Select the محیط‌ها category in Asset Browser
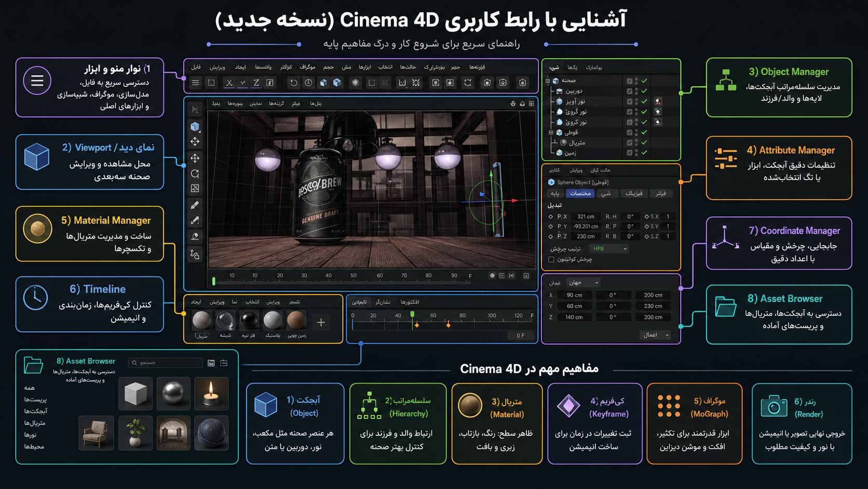This screenshot has width=868, height=489. point(34,446)
